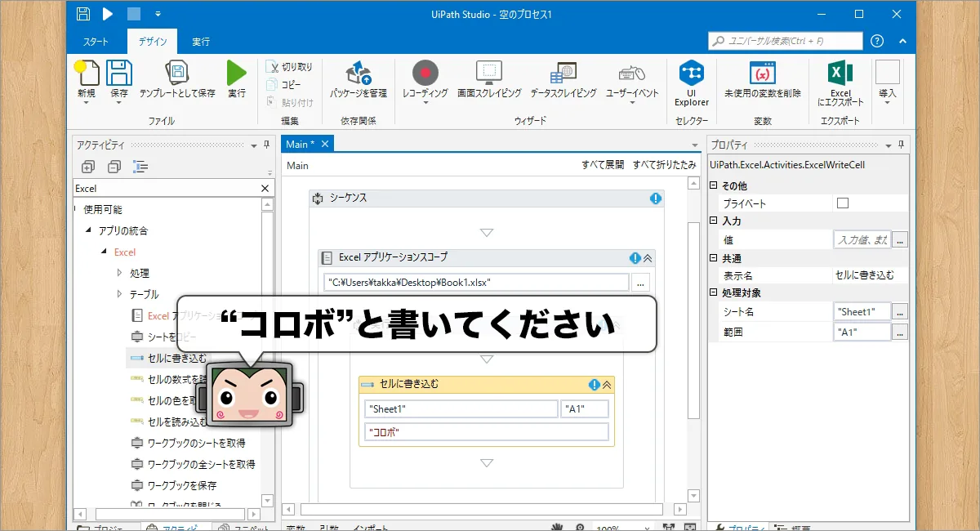Open the document tab list dropdown arrow
This screenshot has height=531, width=980.
click(x=695, y=145)
